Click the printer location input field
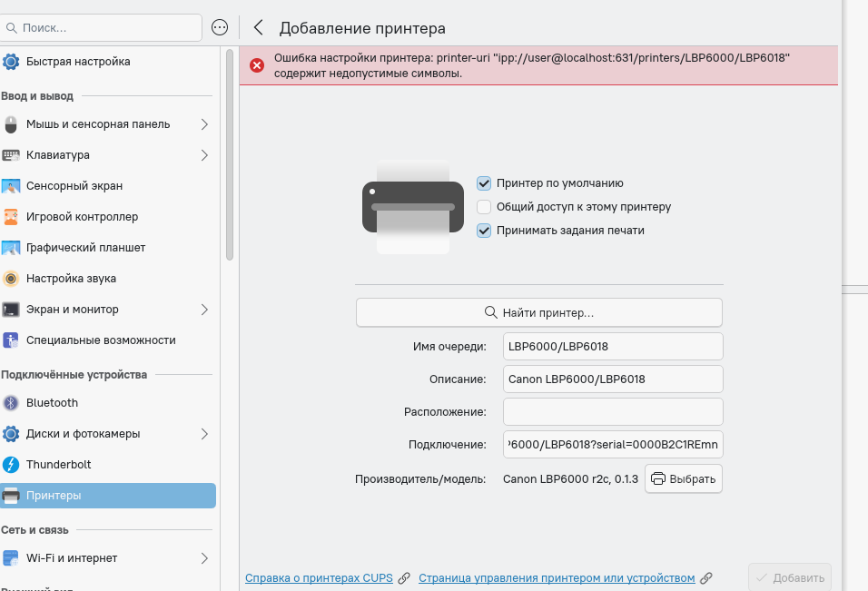Image resolution: width=868 pixels, height=591 pixels. tap(613, 411)
